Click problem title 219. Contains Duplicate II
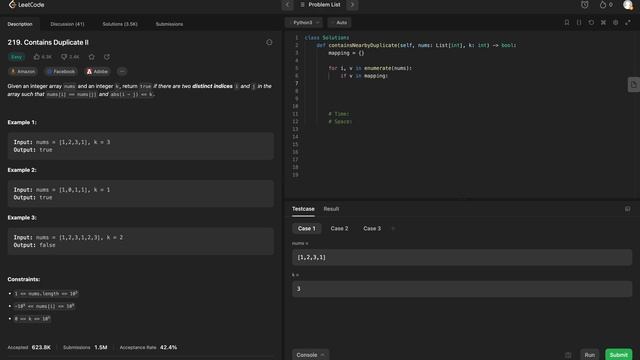This screenshot has width=640, height=360. point(48,42)
